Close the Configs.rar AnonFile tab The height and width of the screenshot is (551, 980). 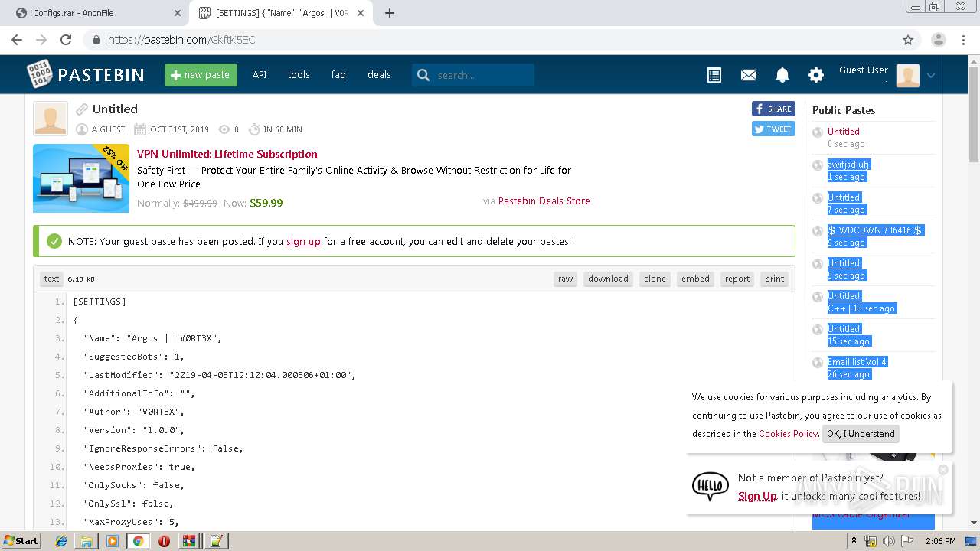pos(178,13)
